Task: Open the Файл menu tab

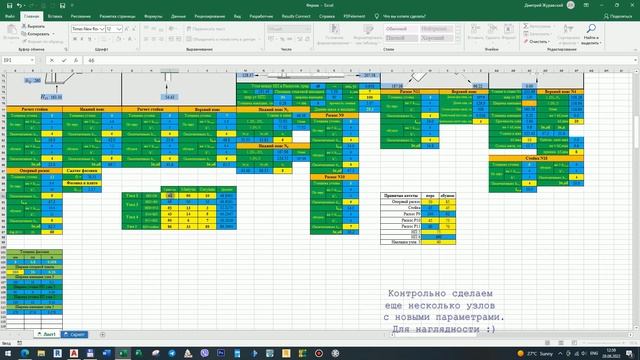Action: [10, 16]
